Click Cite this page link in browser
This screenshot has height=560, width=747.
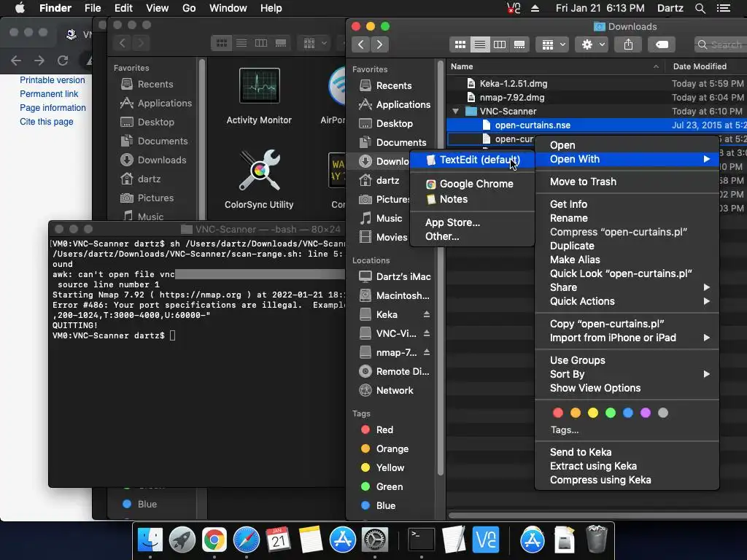(x=47, y=122)
